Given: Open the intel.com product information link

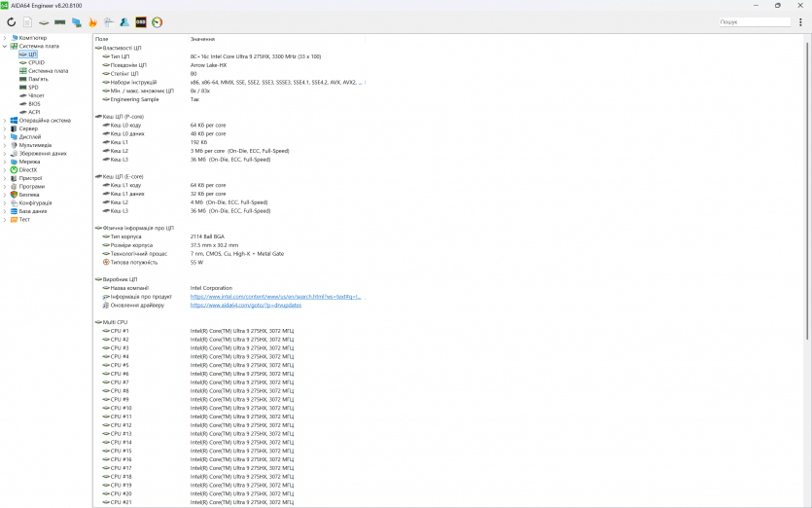Looking at the screenshot, I should coord(275,297).
